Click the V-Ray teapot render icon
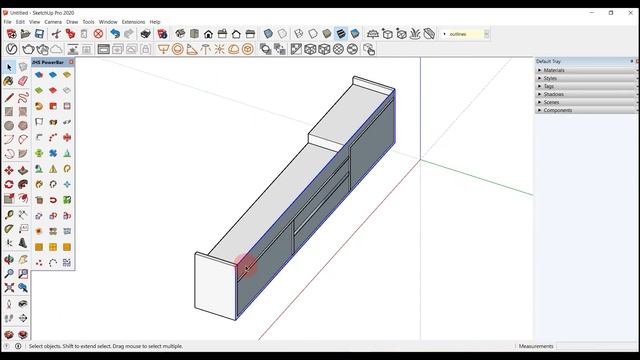 pyautogui.click(x=28, y=49)
